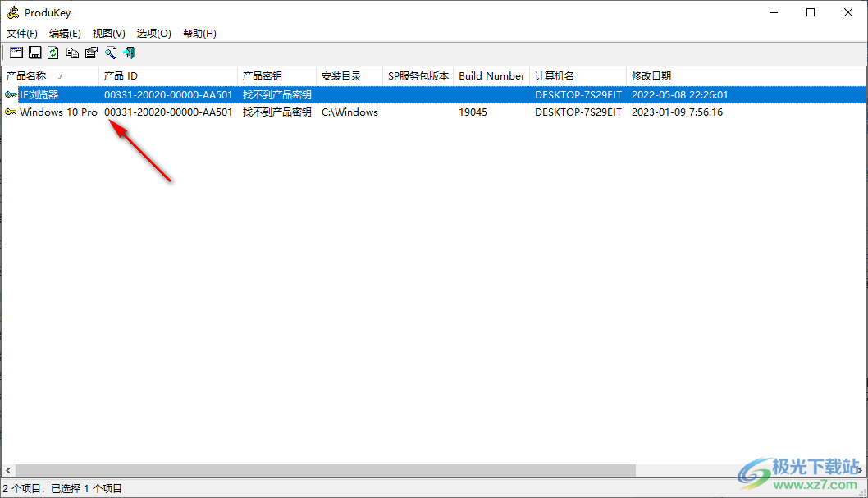Click 找不到产品密钥 in the IE浏览器 row

pos(276,94)
